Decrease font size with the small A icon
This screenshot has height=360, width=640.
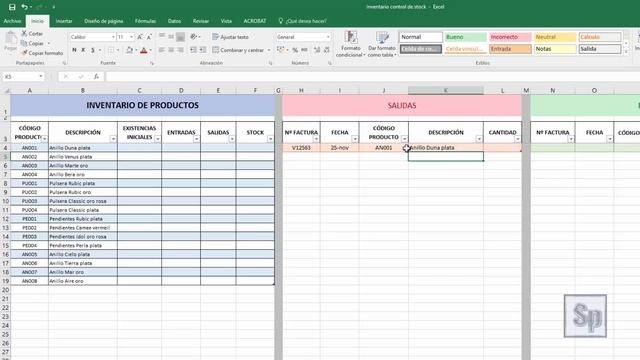click(x=149, y=37)
